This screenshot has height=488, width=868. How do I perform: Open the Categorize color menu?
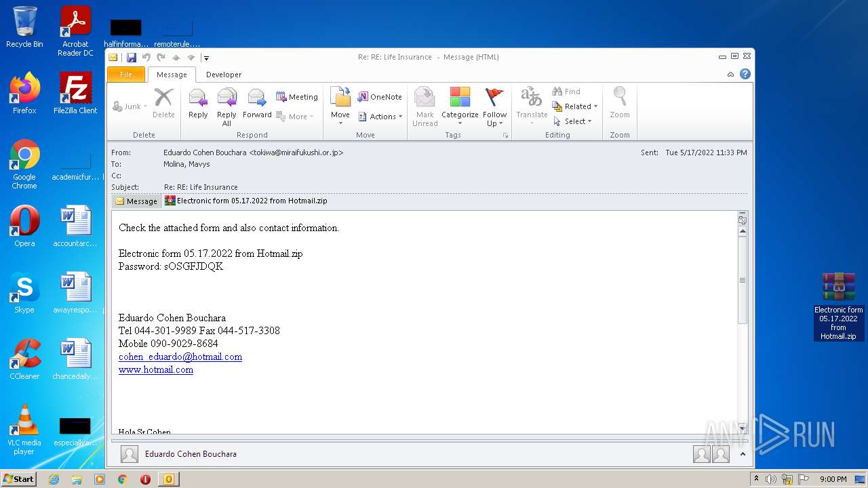[460, 107]
